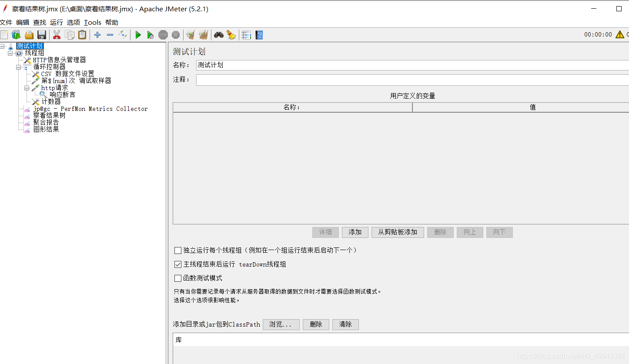Click the 响应断言 magnifier icon

(43, 94)
